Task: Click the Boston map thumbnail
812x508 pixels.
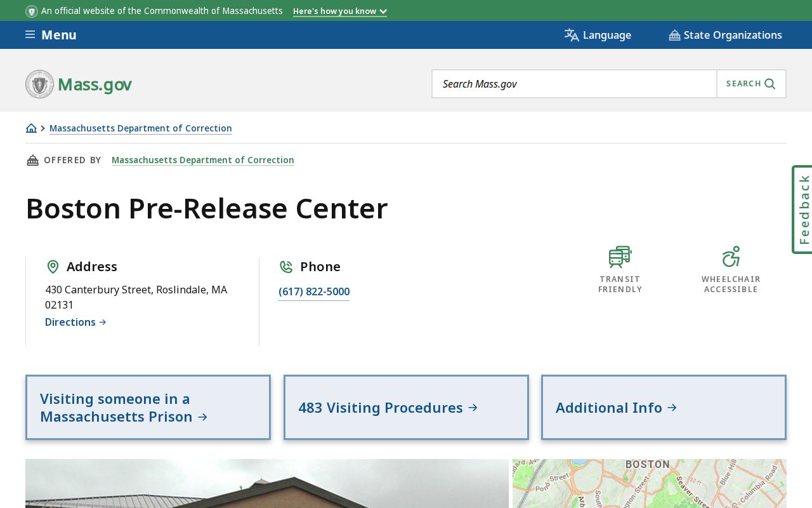Action: coord(650,483)
